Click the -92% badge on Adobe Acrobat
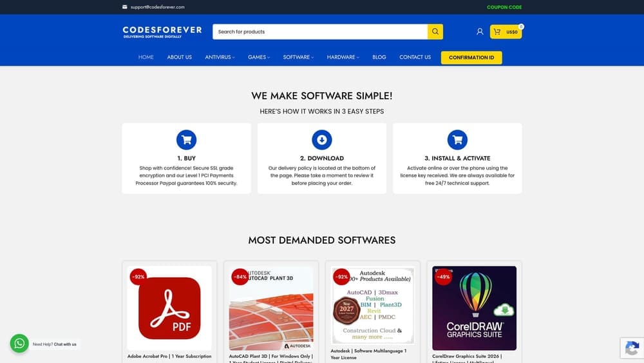This screenshot has width=644, height=363. pos(138,277)
